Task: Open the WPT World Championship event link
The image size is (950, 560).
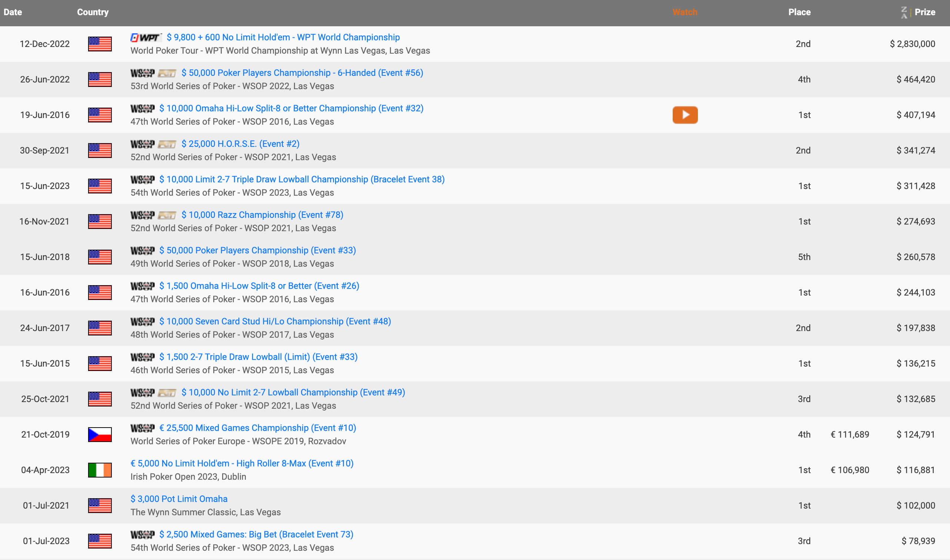Action: [x=283, y=37]
